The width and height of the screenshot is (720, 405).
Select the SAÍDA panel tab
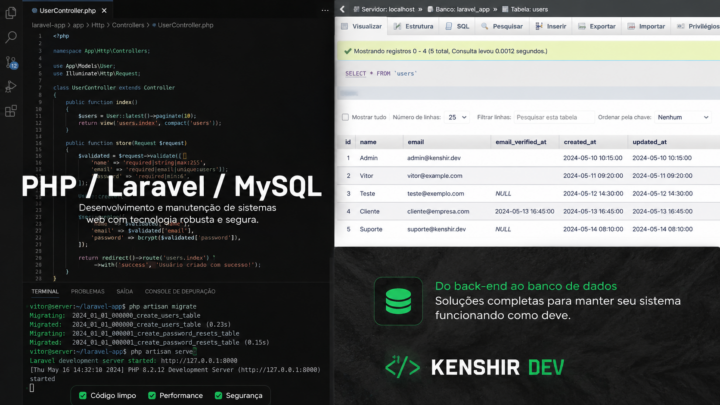point(124,292)
